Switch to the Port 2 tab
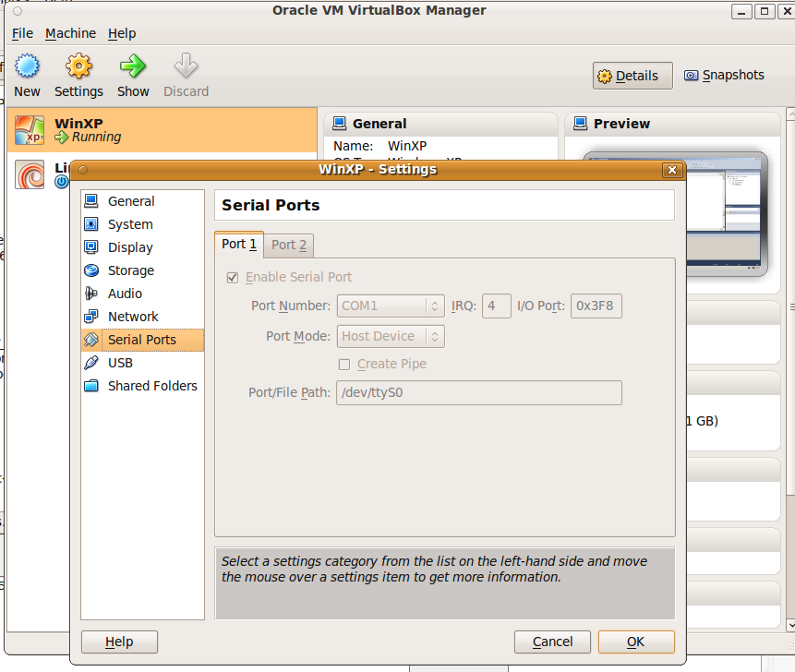The height and width of the screenshot is (672, 795). [288, 246]
